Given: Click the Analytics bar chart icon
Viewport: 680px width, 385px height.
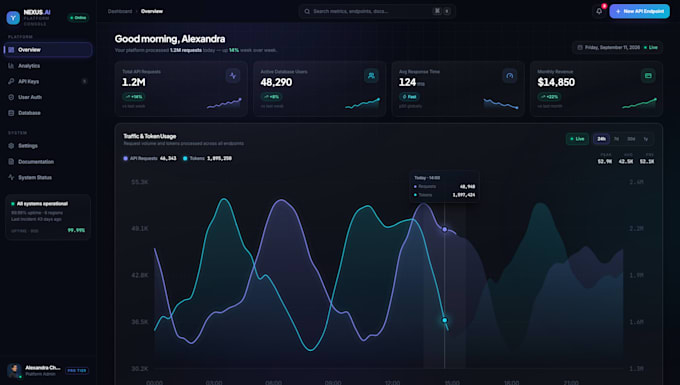Looking at the screenshot, I should tap(11, 65).
